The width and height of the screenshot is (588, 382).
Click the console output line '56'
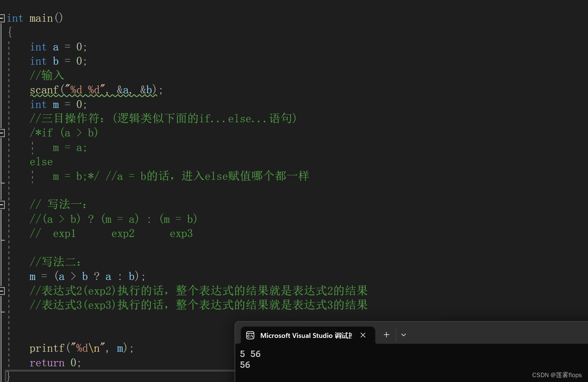[245, 365]
